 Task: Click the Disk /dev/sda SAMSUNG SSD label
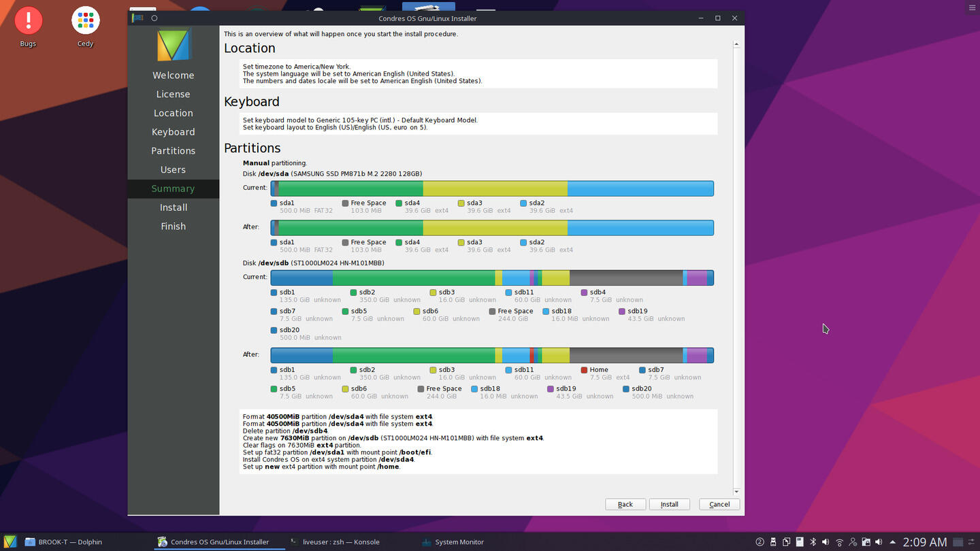tap(332, 173)
